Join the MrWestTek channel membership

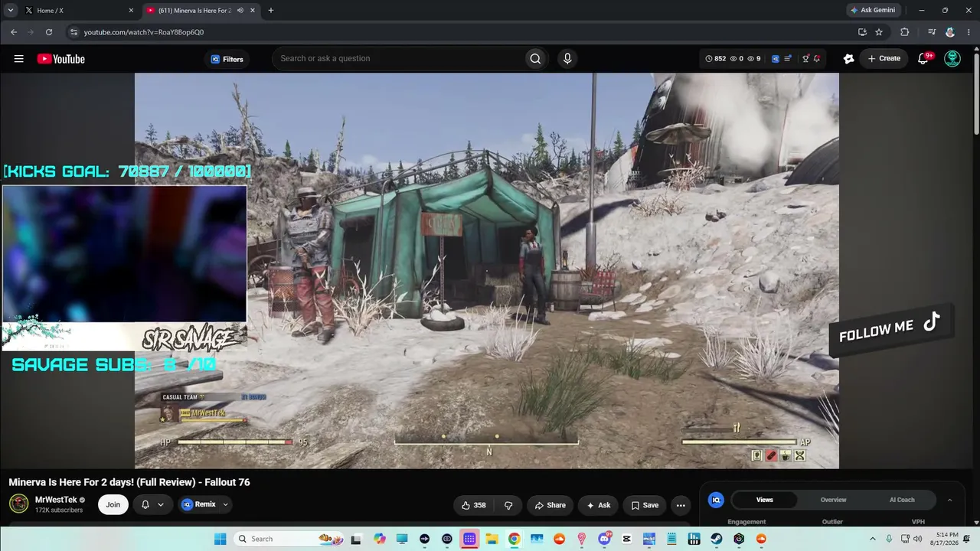(x=113, y=504)
